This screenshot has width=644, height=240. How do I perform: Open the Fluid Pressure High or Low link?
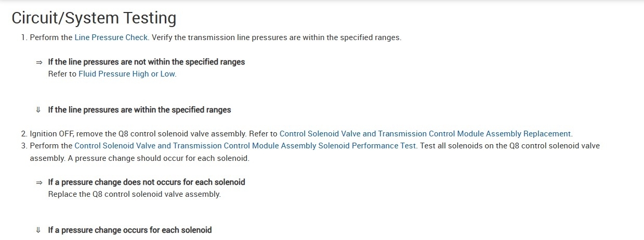(x=127, y=74)
